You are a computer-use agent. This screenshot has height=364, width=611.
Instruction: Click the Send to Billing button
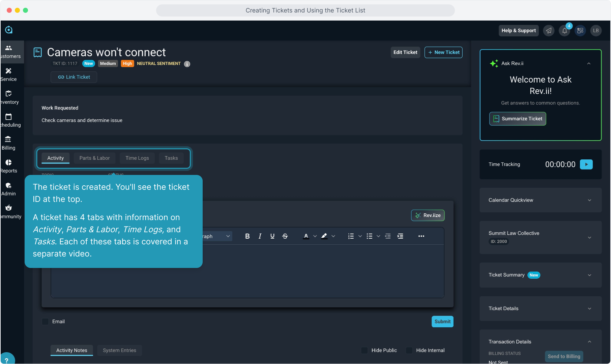pyautogui.click(x=564, y=357)
